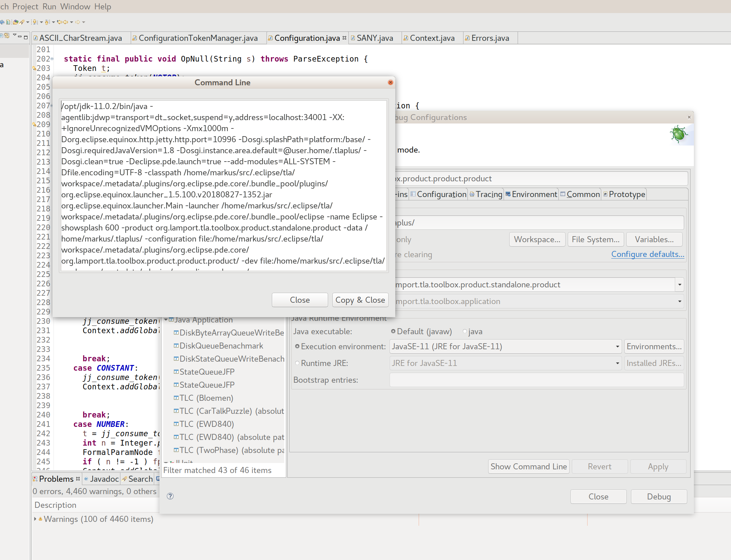The image size is (731, 560).
Task: Click the Copy & Close button
Action: click(360, 300)
